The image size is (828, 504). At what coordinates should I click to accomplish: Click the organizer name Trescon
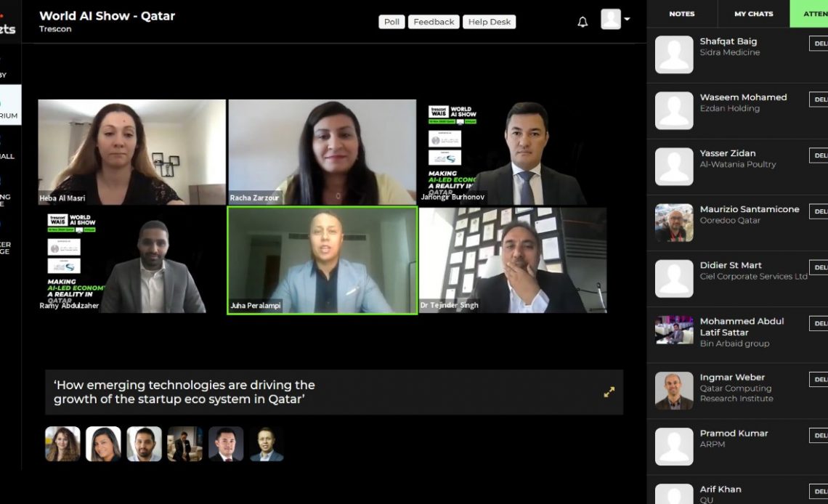point(55,29)
